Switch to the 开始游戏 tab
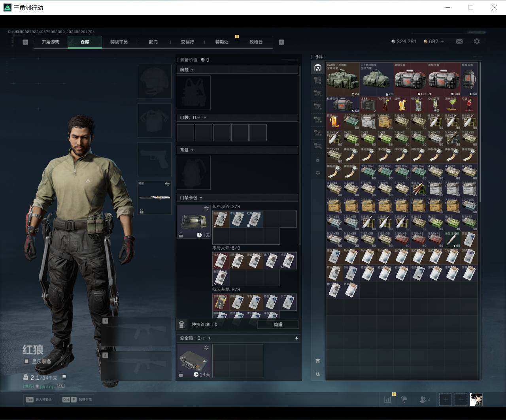This screenshot has width=506, height=420. 51,42
